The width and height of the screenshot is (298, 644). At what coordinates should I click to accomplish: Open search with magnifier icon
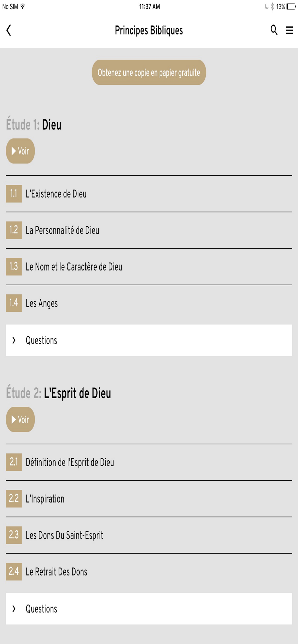point(274,30)
